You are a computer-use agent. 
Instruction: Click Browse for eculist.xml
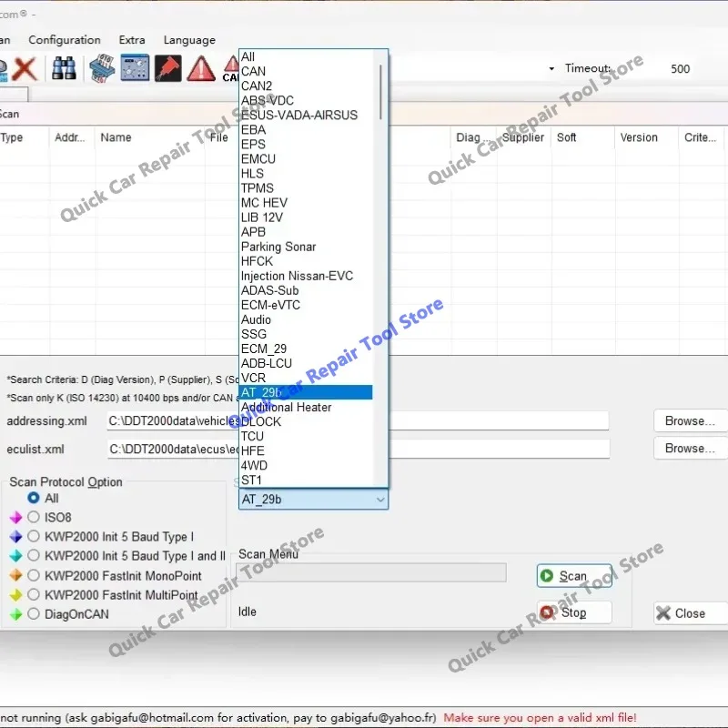pyautogui.click(x=691, y=448)
